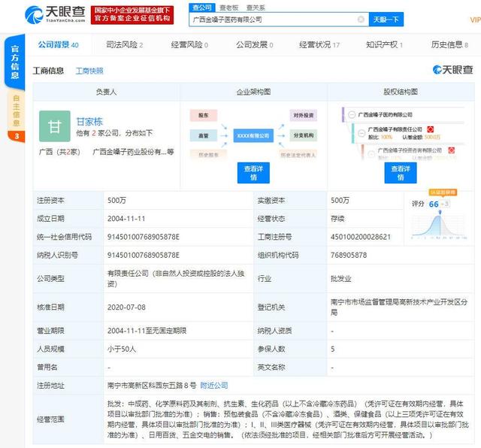The height and width of the screenshot is (448, 481).
Task: Open the 公司发展 tab
Action: coord(254,45)
